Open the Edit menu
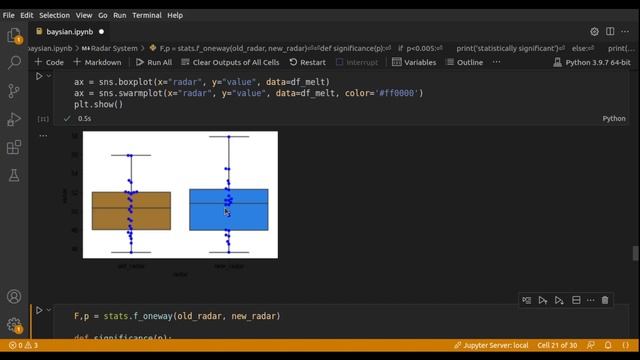640x360 pixels. [x=27, y=15]
